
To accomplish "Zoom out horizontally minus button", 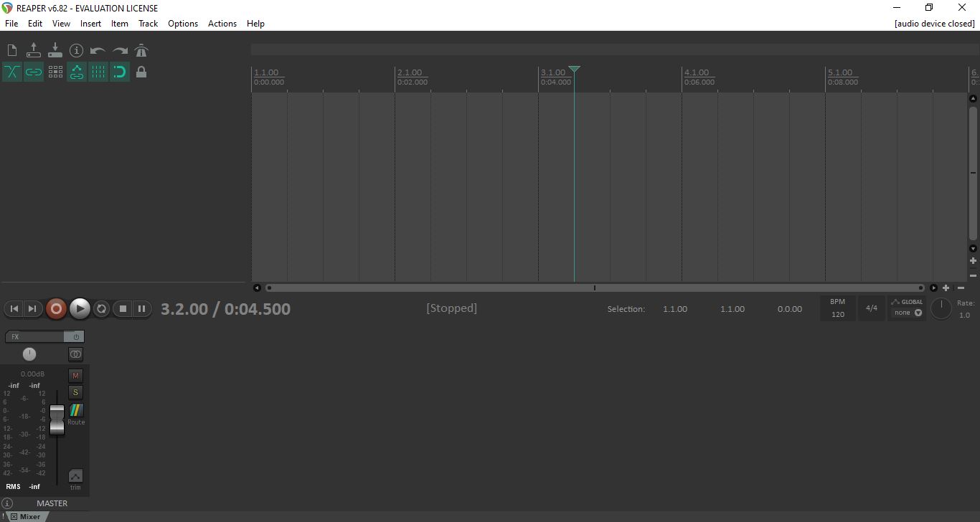I will coord(961,288).
